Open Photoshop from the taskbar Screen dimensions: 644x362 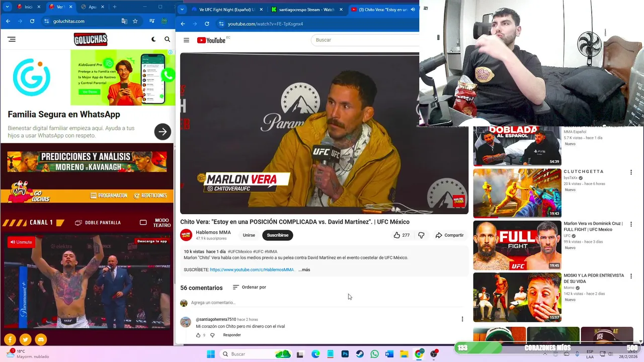[x=345, y=354]
